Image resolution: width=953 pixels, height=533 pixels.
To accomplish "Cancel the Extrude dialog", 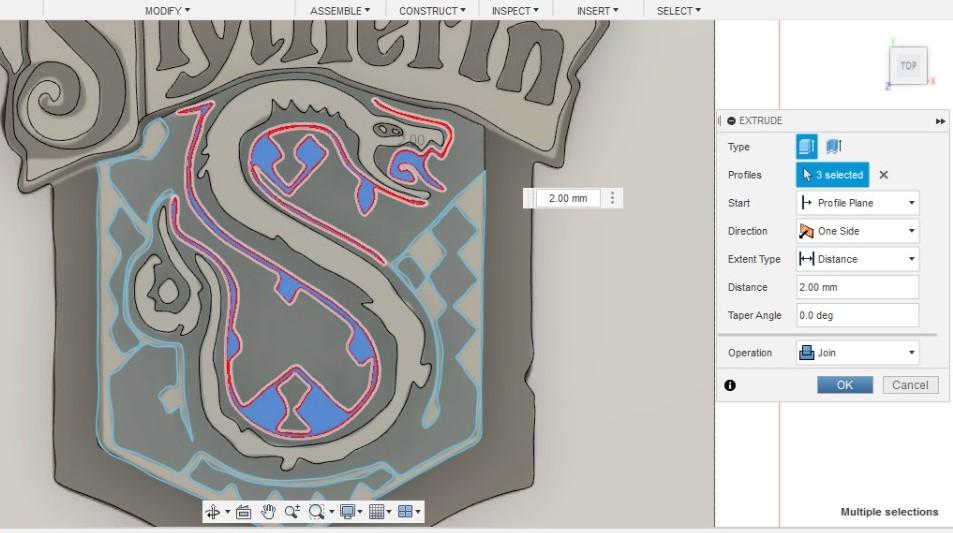I will pyautogui.click(x=910, y=385).
